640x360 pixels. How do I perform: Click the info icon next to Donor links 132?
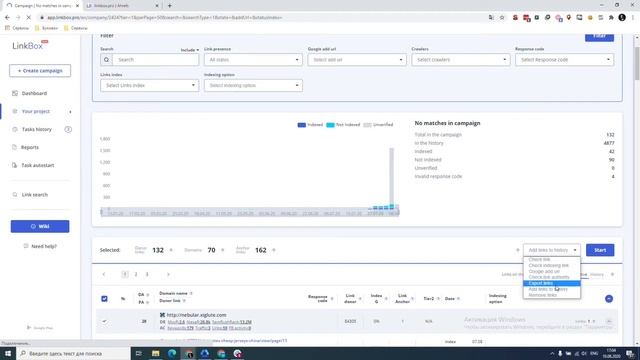tap(171, 250)
